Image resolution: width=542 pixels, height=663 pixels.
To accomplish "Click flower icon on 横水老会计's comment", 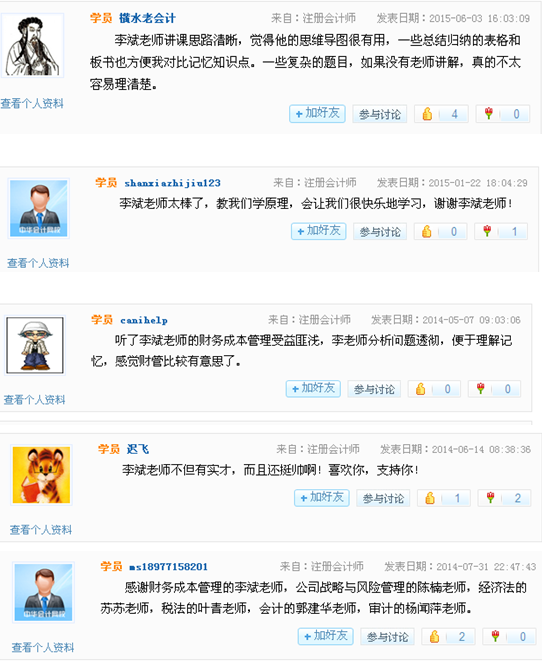I will (x=489, y=113).
